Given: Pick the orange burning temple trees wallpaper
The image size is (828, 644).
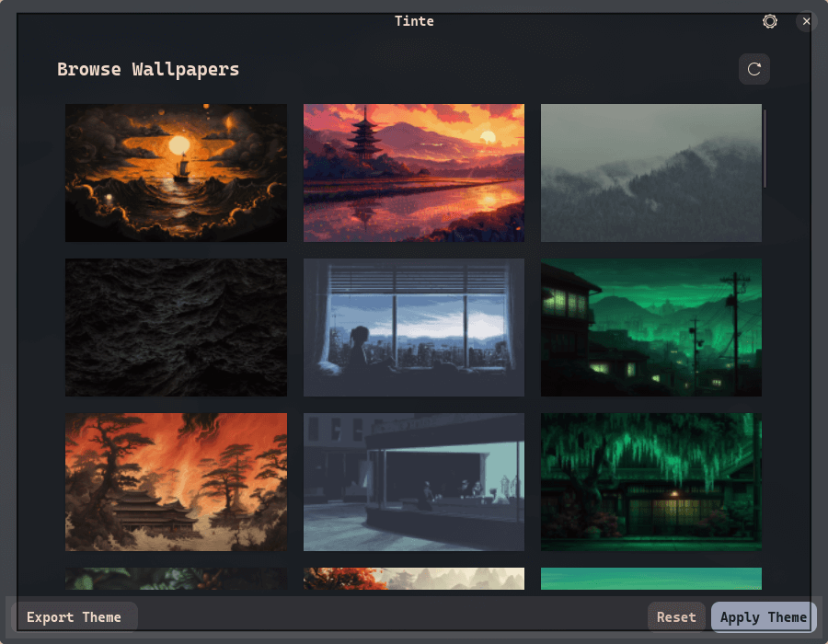Looking at the screenshot, I should [x=176, y=482].
